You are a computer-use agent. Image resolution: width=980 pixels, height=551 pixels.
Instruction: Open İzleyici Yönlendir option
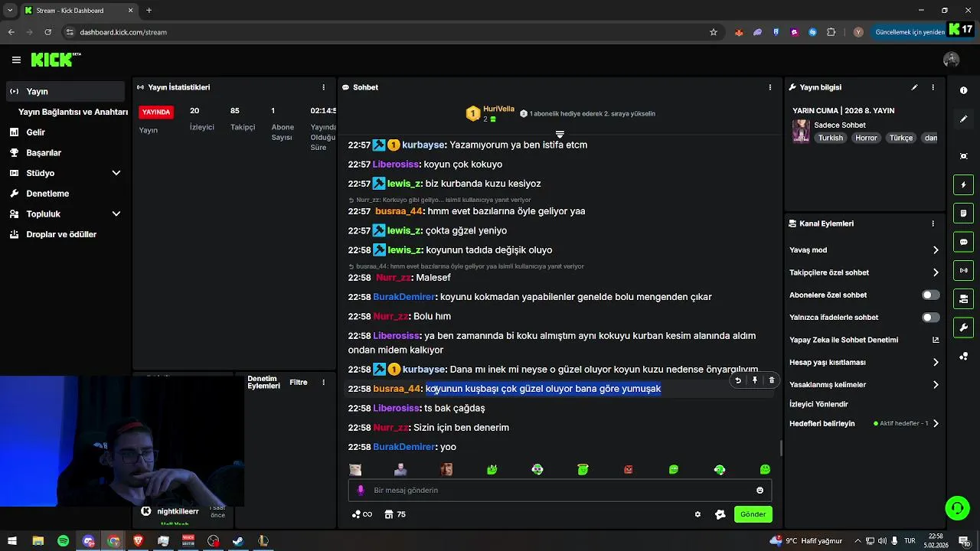818,404
